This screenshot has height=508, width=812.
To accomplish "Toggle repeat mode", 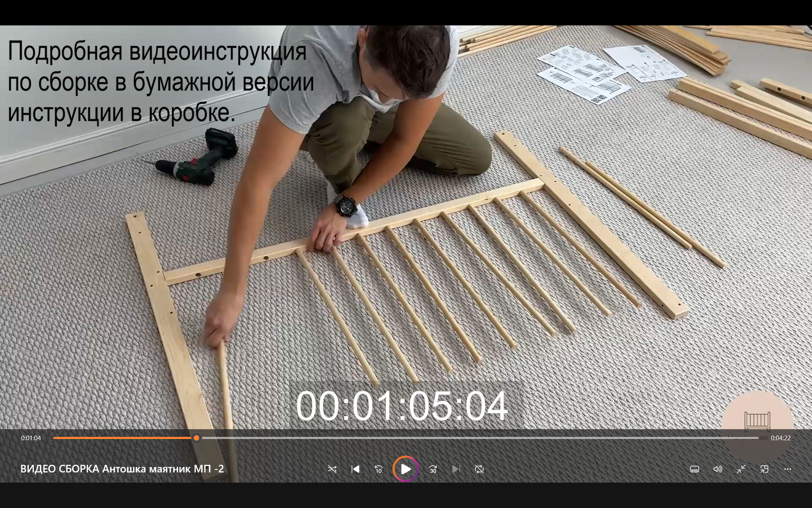I will [x=479, y=469].
